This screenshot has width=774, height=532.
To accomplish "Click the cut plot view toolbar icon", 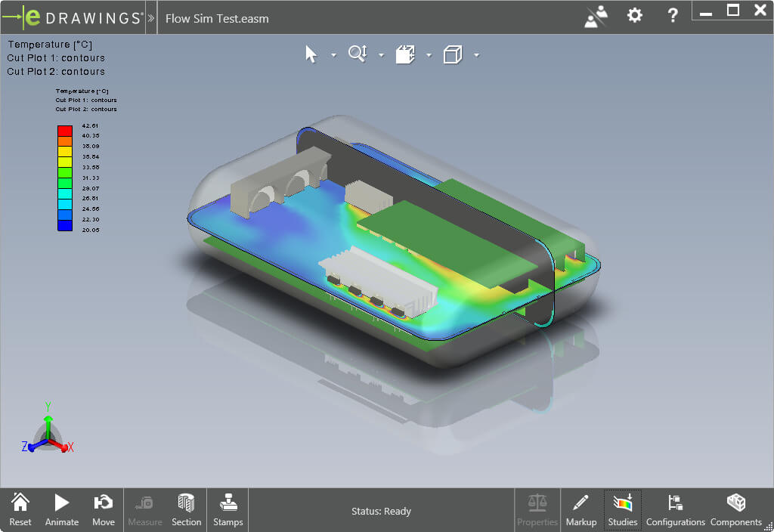I will (405, 54).
